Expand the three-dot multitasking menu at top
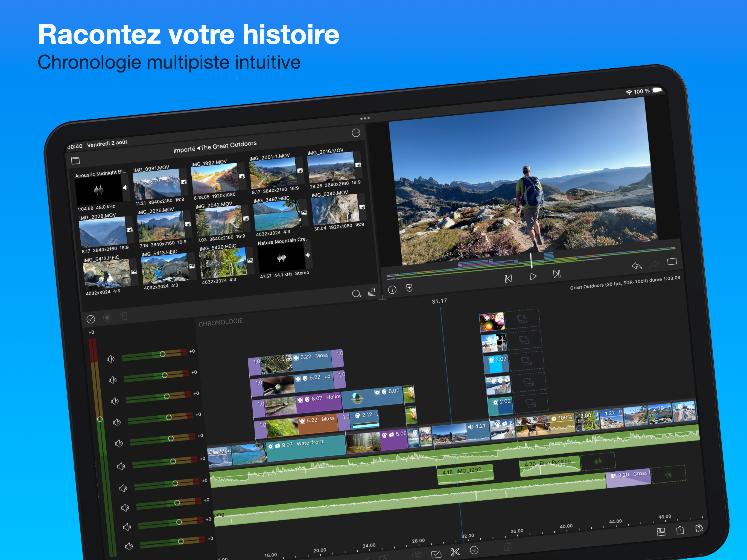 365,119
